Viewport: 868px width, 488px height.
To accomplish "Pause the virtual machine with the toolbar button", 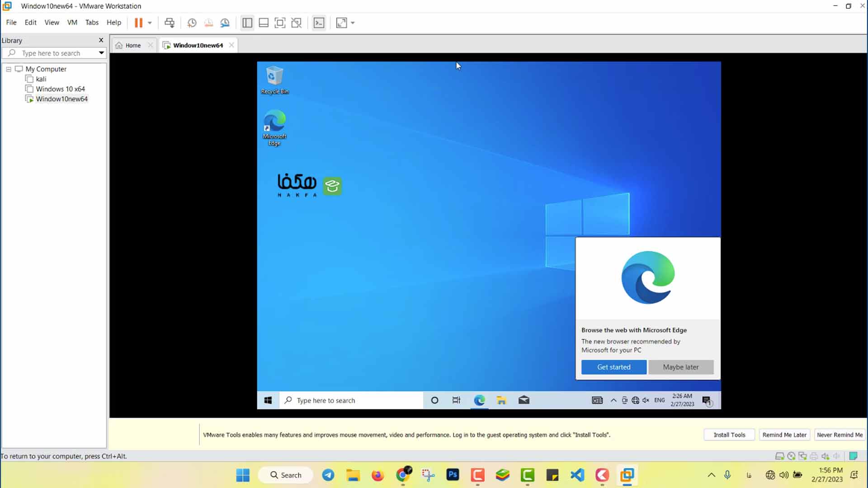I will pos(138,23).
